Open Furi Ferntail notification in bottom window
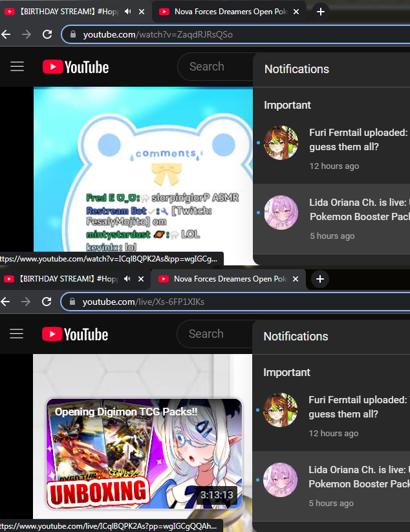The image size is (410, 532). tap(331, 417)
